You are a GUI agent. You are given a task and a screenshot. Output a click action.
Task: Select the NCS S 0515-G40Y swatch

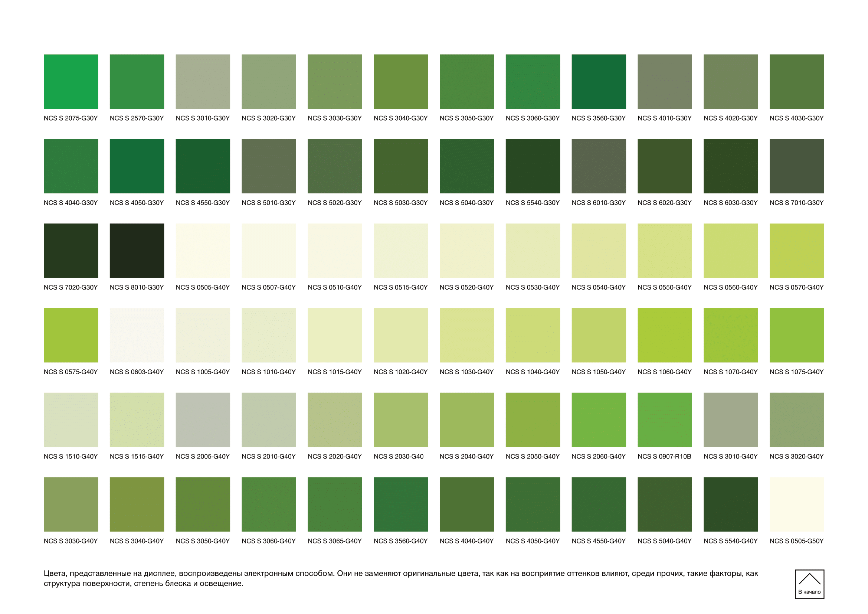coord(401,251)
